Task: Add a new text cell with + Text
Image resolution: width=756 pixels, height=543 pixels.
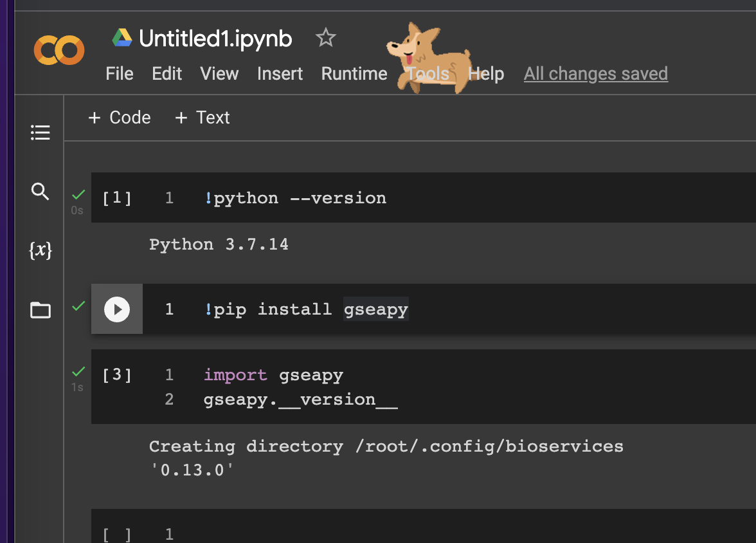Action: [x=202, y=118]
